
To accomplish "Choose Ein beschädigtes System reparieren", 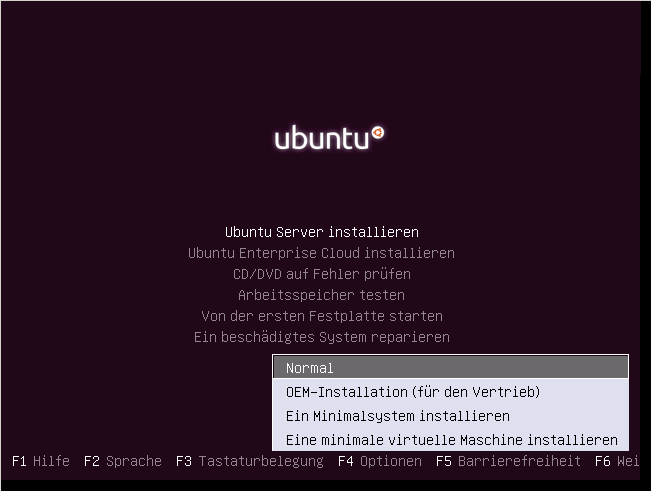I will click(322, 337).
